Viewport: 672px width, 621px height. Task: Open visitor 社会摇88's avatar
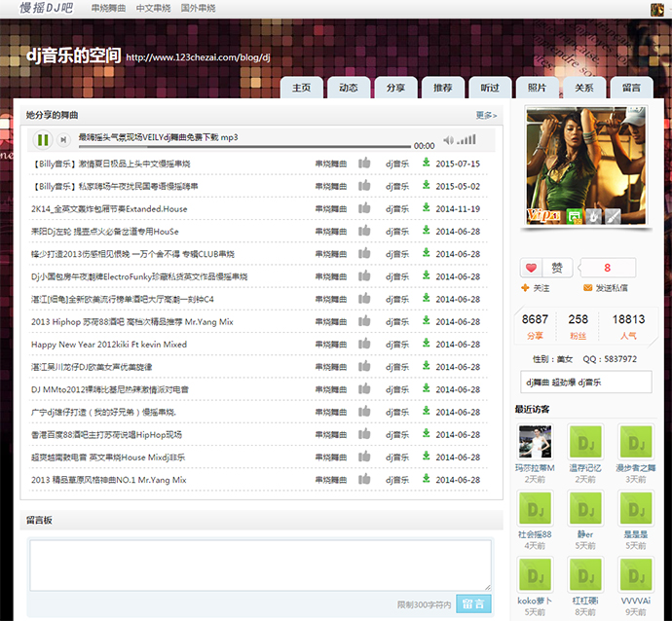tap(535, 508)
